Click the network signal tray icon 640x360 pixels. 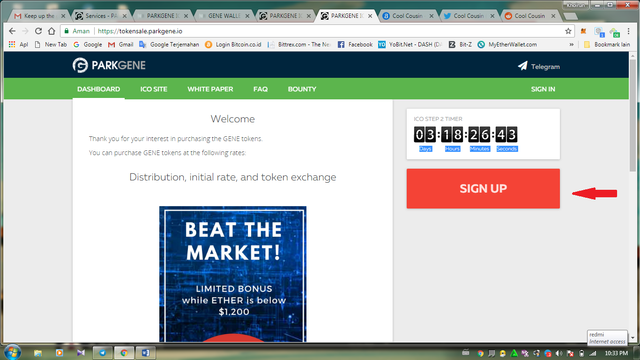click(x=593, y=353)
